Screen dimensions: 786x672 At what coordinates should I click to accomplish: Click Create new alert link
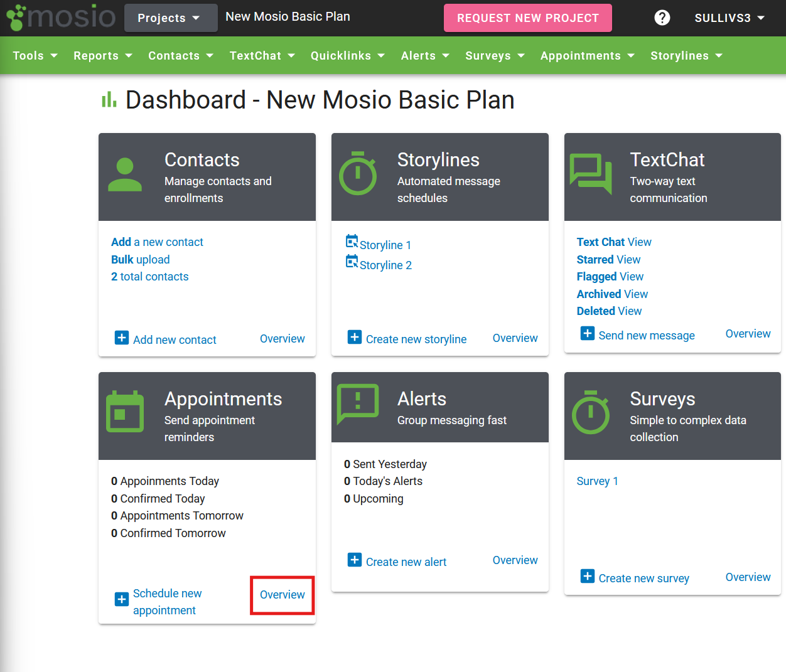tap(406, 562)
